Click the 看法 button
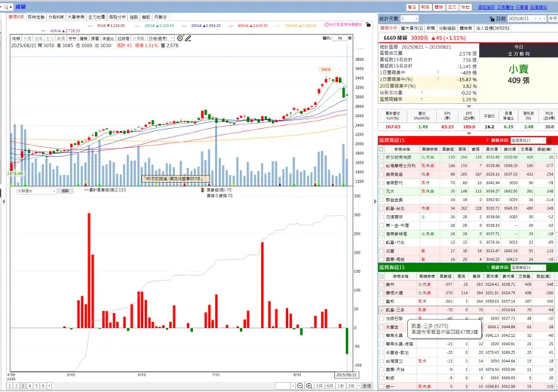This screenshot has width=558, height=392. (412, 7)
